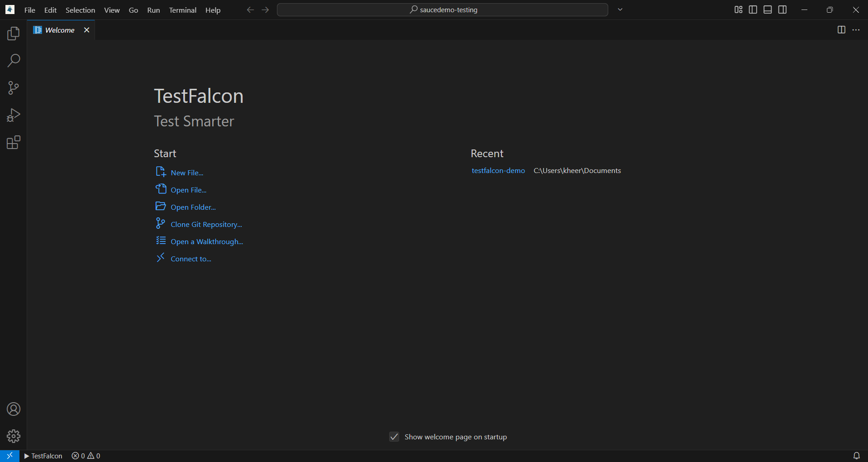Open the Manage gear icon
The width and height of the screenshot is (868, 462).
pyautogui.click(x=14, y=436)
